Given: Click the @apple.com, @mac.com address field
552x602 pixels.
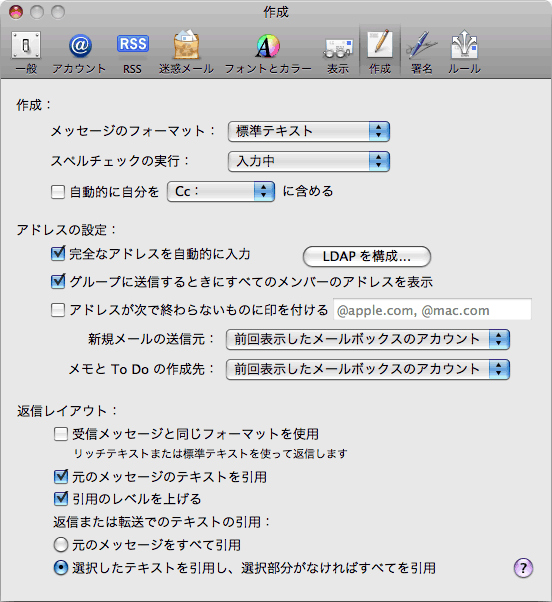Looking at the screenshot, I should [432, 309].
